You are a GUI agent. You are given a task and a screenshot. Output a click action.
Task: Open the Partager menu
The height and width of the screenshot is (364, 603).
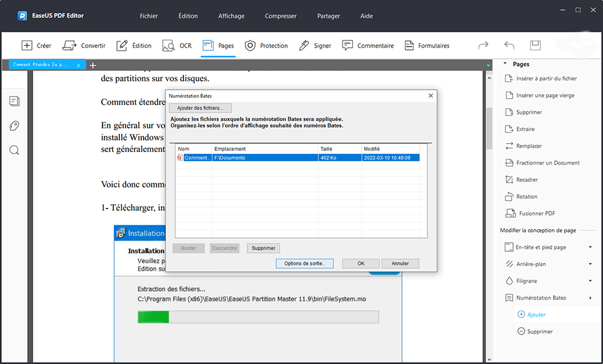pyautogui.click(x=329, y=16)
